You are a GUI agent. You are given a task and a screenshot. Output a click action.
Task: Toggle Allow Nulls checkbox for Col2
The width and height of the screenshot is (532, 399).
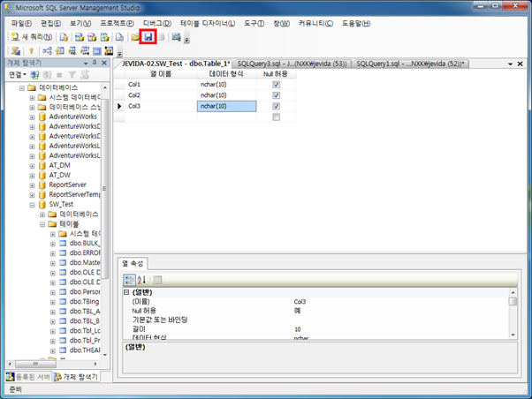277,95
